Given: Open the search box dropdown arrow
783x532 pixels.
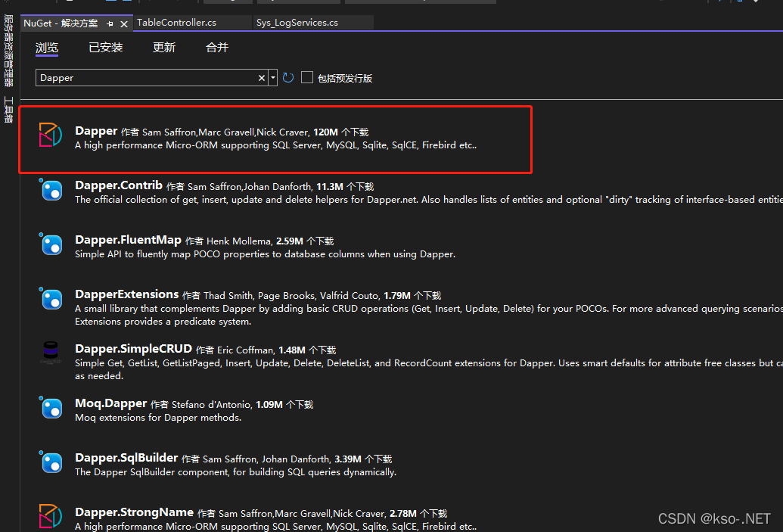Looking at the screenshot, I should (x=272, y=78).
